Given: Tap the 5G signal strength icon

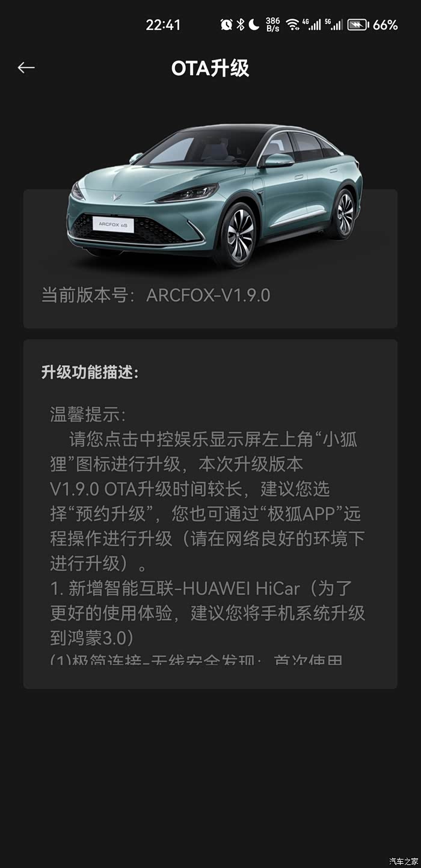Looking at the screenshot, I should [x=334, y=25].
